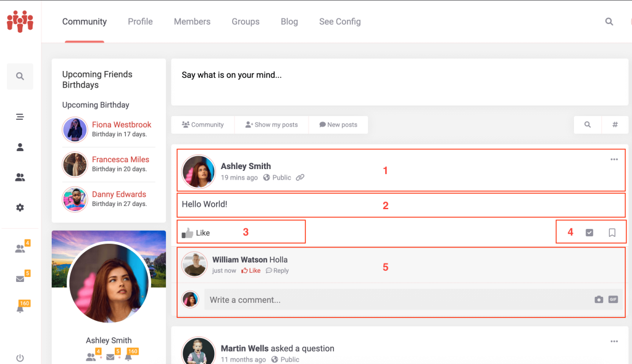This screenshot has width=632, height=364.
Task: Click the hashtag filter icon
Action: (x=615, y=125)
